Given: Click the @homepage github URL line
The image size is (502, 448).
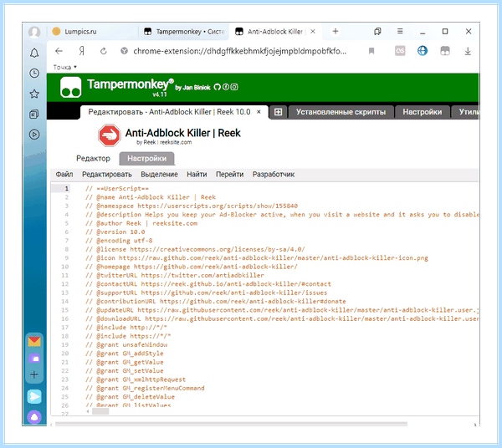Looking at the screenshot, I should click(192, 267).
